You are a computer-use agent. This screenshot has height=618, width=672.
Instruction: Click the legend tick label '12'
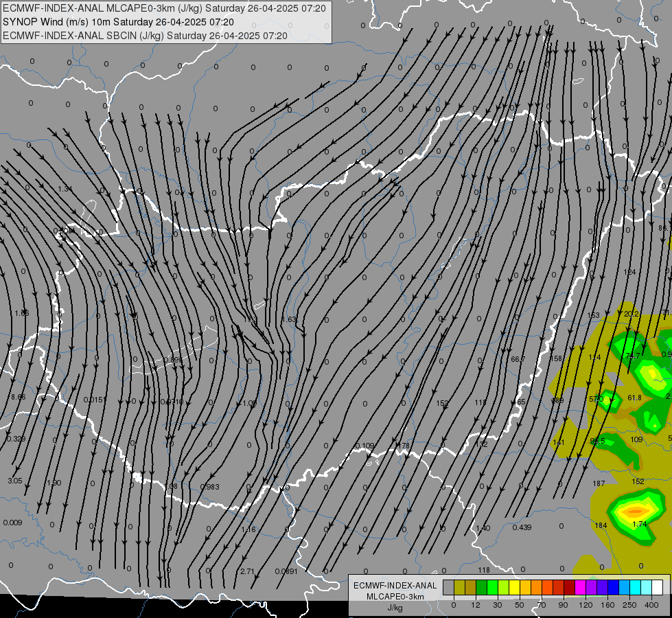[x=475, y=605]
